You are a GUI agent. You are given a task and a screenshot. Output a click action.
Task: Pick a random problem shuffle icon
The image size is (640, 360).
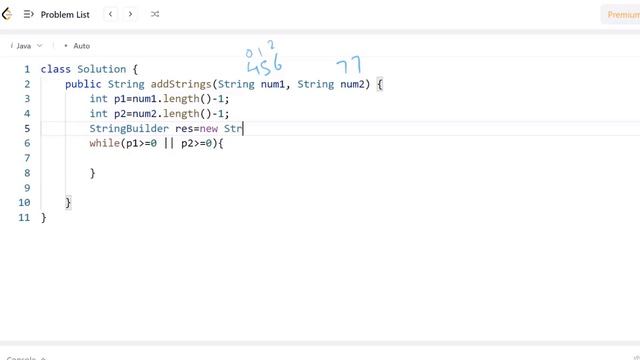click(155, 14)
